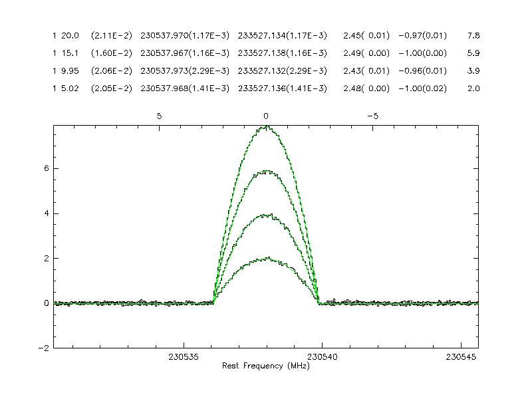Click the top axis label "0" above the peak

(x=266, y=116)
